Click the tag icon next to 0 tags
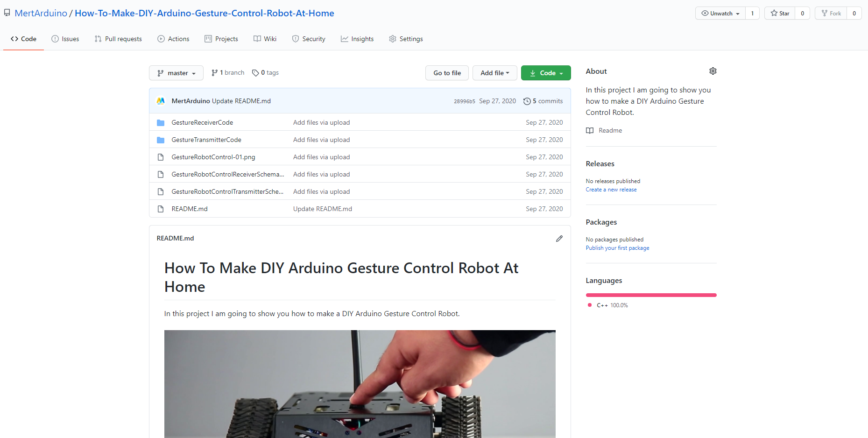 point(255,73)
